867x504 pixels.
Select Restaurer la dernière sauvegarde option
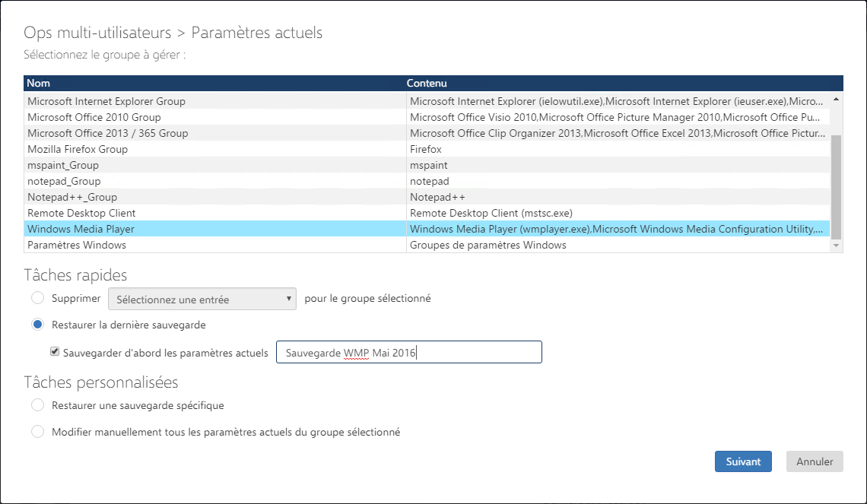coord(37,325)
